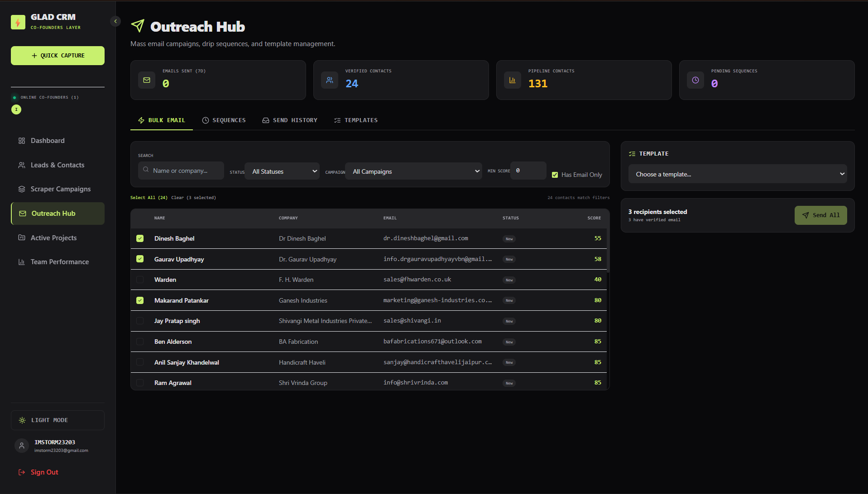Uncheck Makarand Patankar's checkbox
This screenshot has height=494, width=868.
(x=140, y=300)
